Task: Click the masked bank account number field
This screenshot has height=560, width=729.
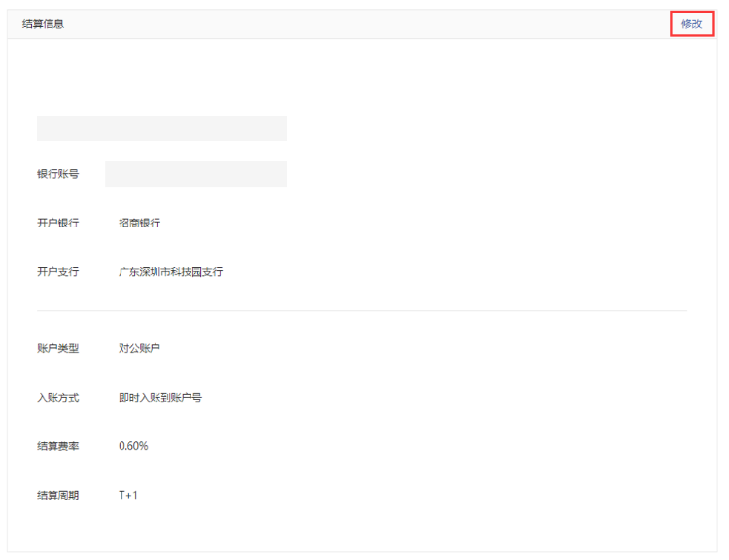Action: (195, 174)
